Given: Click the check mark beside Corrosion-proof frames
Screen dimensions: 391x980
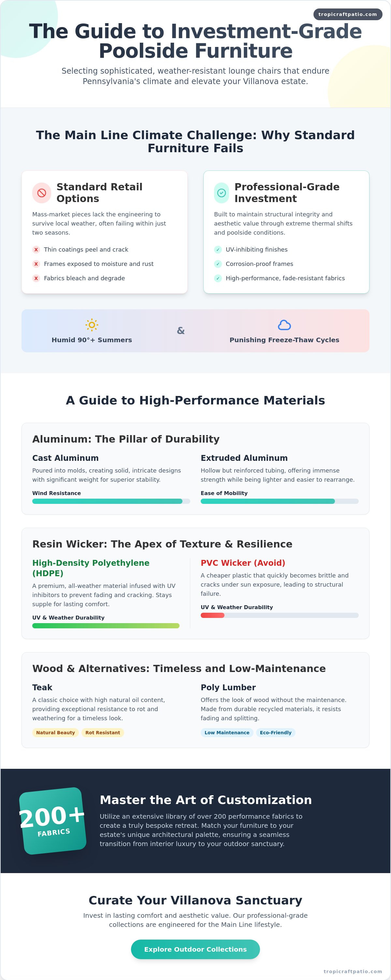Looking at the screenshot, I should tap(218, 264).
